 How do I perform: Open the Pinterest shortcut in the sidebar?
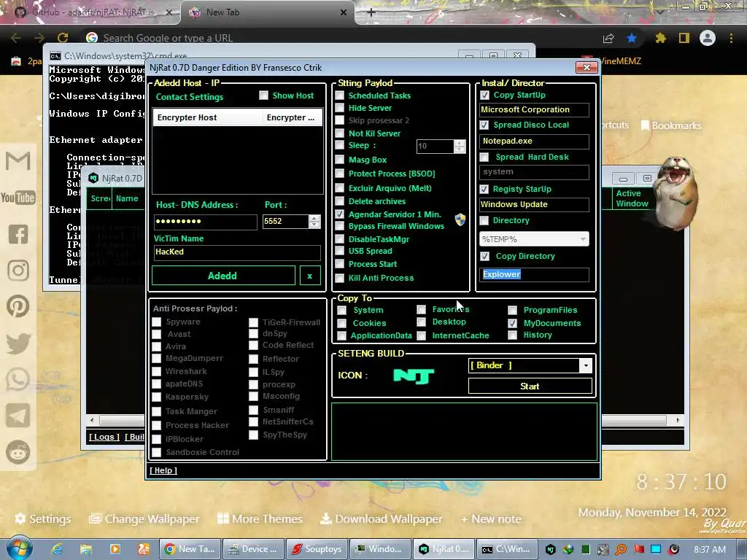coord(18,306)
